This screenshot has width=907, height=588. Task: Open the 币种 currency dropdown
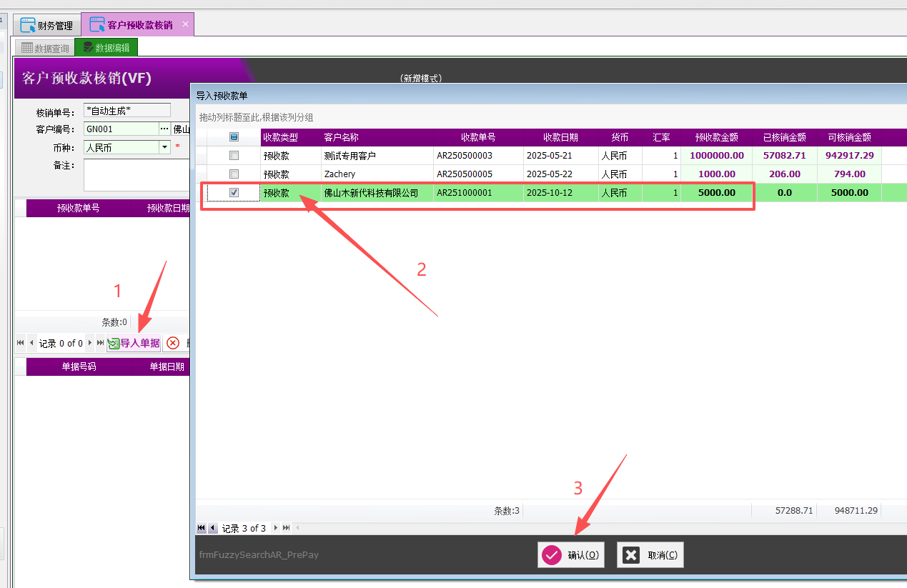pos(164,147)
